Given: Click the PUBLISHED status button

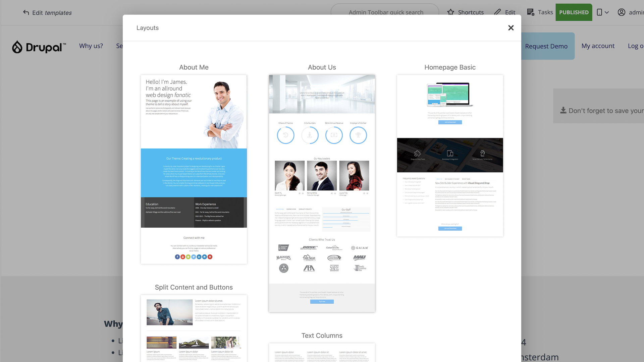Looking at the screenshot, I should (574, 12).
